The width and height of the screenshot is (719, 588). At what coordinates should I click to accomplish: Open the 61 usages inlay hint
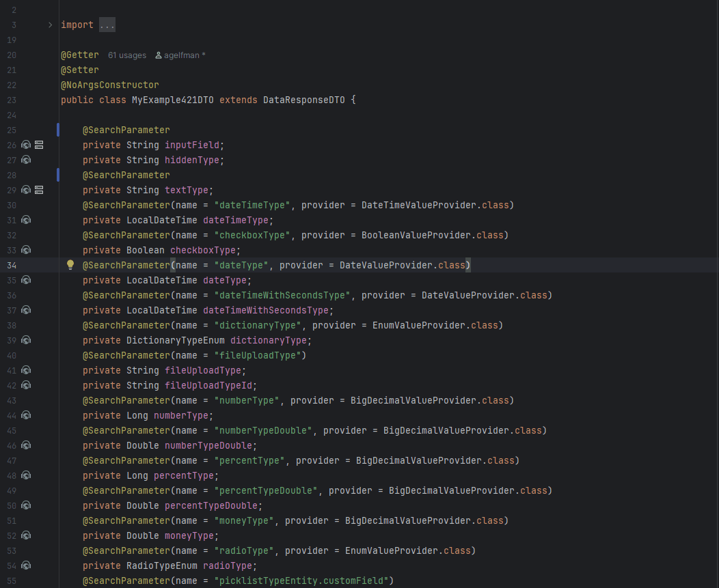127,55
